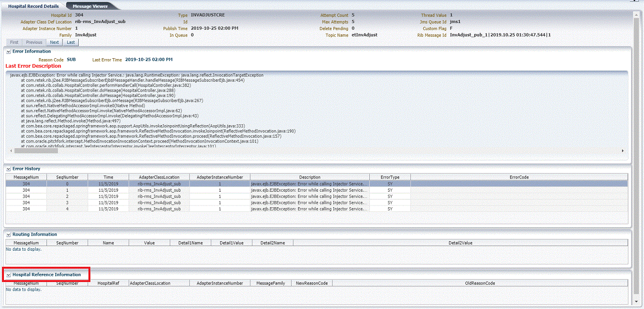Click the Description column header in Error History
Viewport: 644px width, 309px height.
310,177
